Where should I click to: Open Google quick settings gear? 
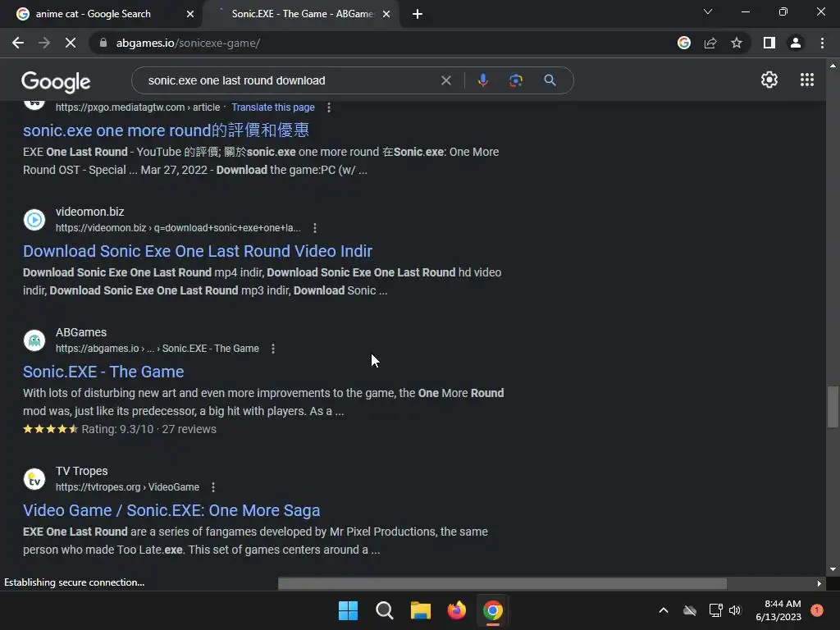769,80
